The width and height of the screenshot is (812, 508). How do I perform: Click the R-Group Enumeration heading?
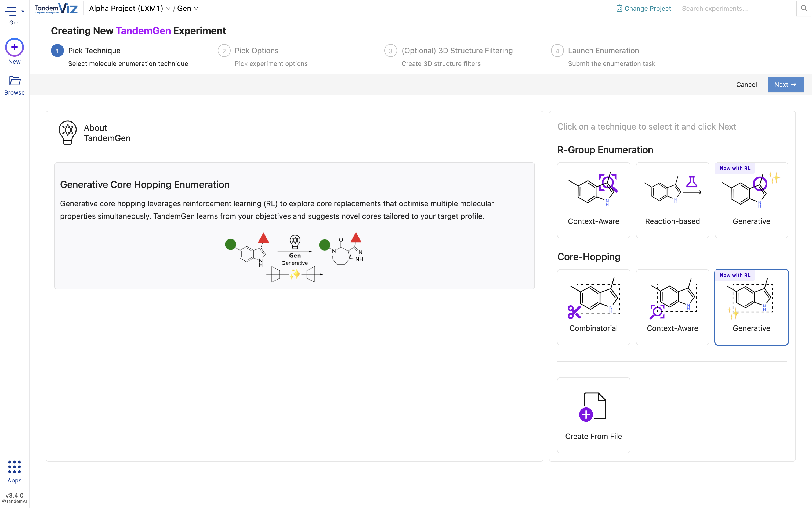point(605,150)
